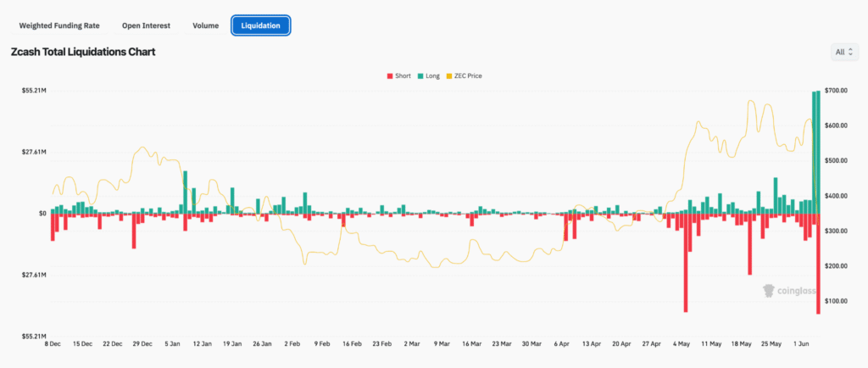Click the 22 Dec date label
This screenshot has height=368, width=868.
click(x=113, y=343)
